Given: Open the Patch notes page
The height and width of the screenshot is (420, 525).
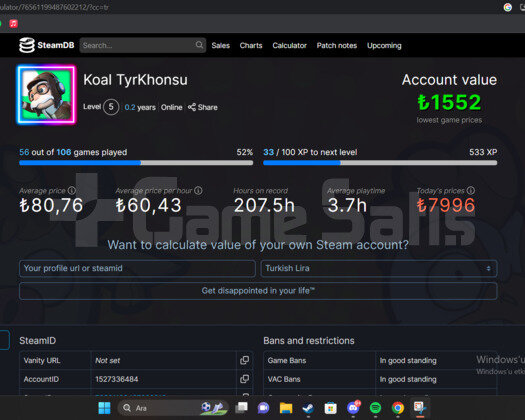Looking at the screenshot, I should tap(337, 45).
